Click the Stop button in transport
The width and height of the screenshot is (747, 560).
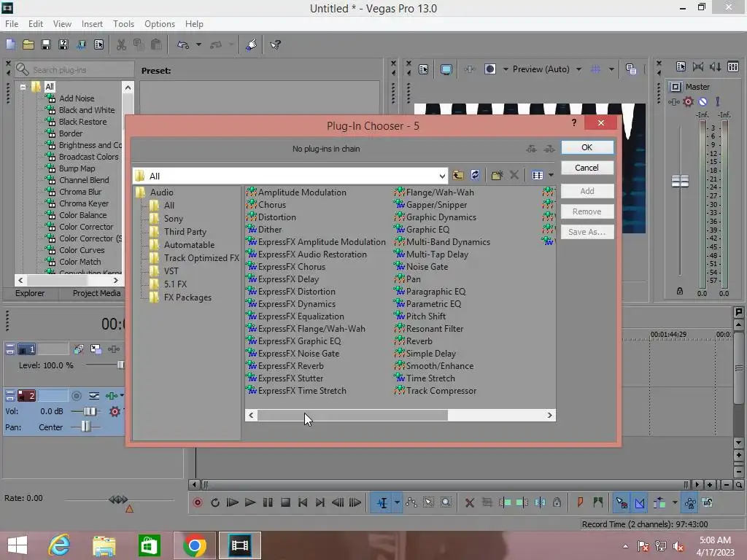(285, 502)
